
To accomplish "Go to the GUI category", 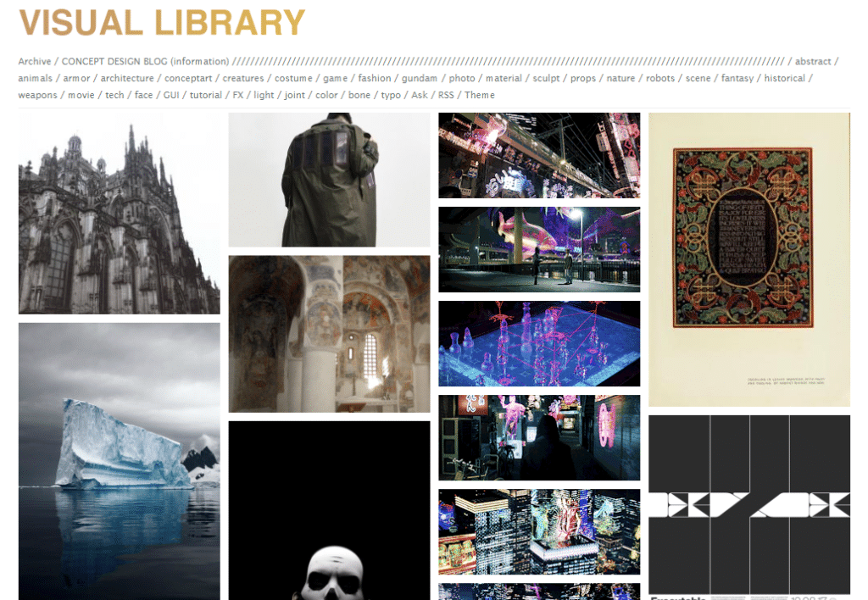I will [x=171, y=95].
